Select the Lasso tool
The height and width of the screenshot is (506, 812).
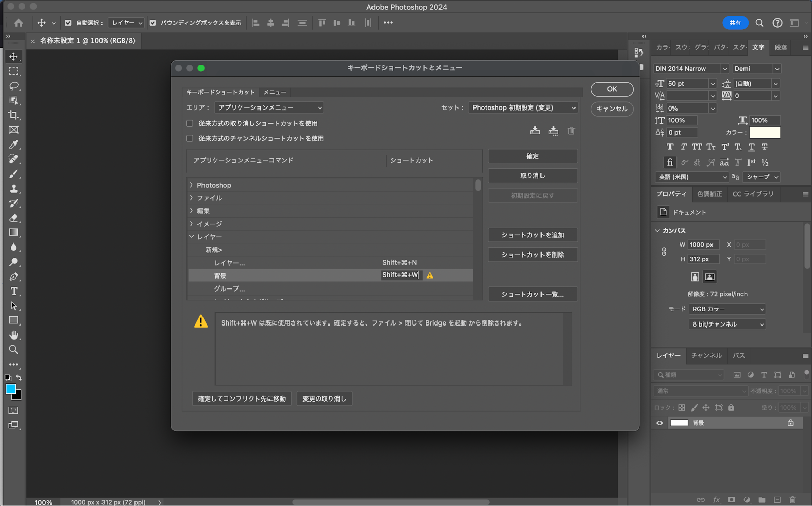click(14, 86)
